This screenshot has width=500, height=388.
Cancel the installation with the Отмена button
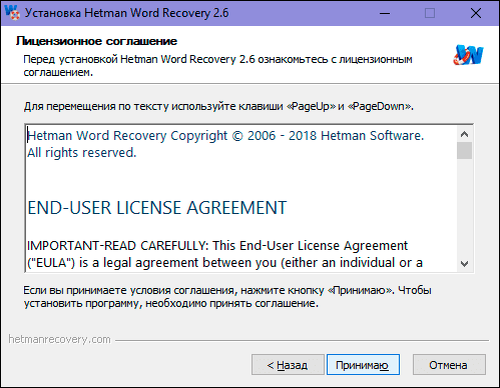pyautogui.click(x=449, y=365)
